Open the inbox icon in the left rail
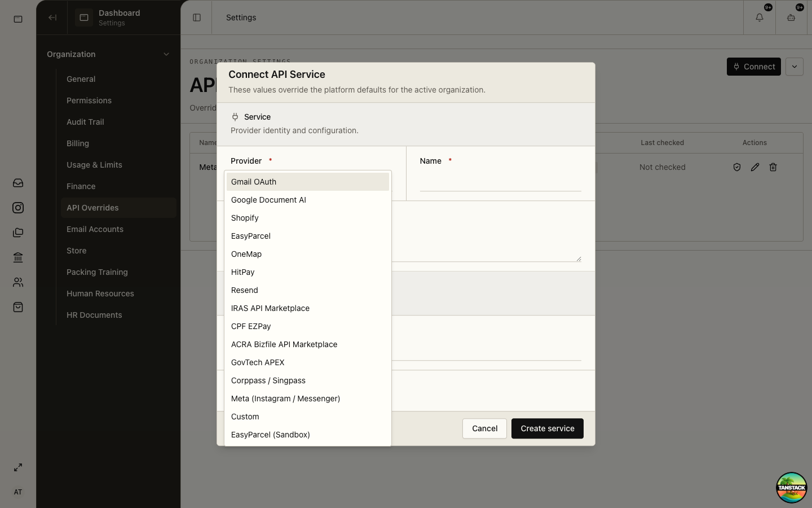812x508 pixels. pos(18,183)
